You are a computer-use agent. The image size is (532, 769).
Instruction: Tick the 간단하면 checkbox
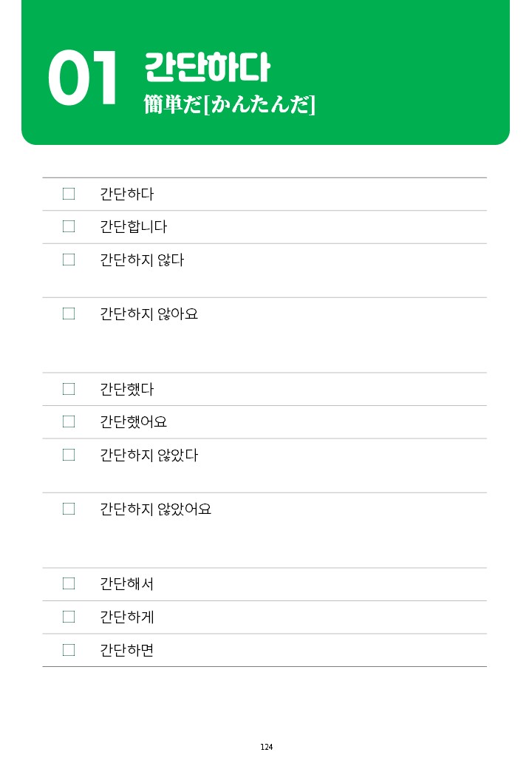click(69, 650)
